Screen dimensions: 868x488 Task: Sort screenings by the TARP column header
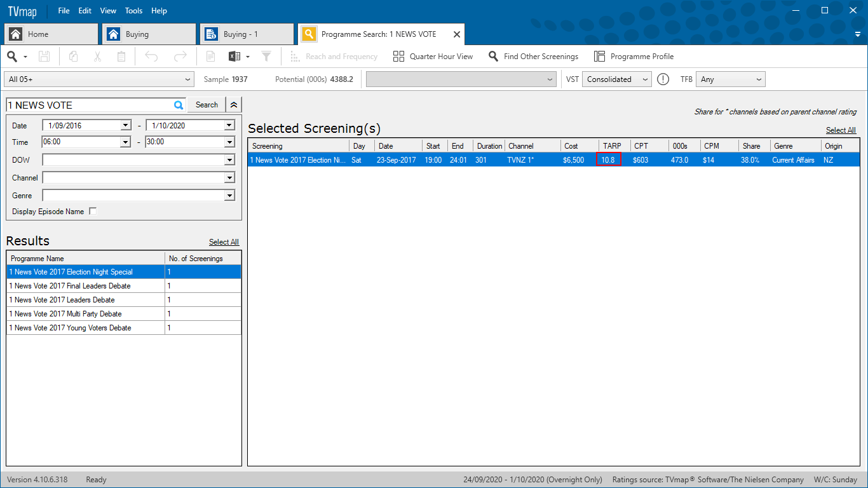pos(614,146)
